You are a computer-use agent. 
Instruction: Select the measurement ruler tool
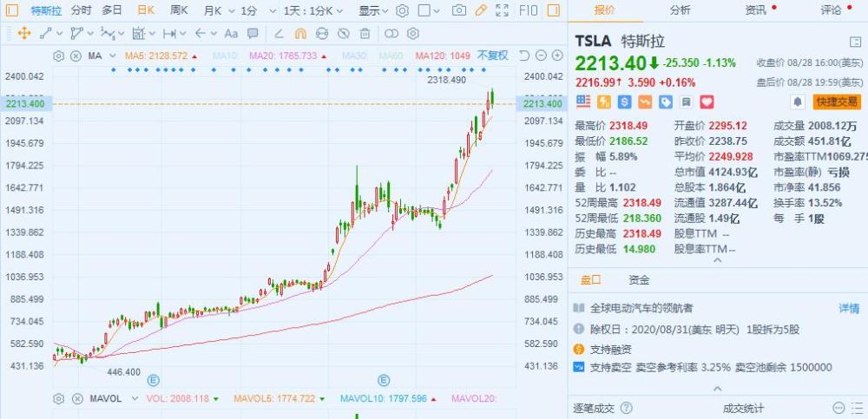pyautogui.click(x=138, y=34)
